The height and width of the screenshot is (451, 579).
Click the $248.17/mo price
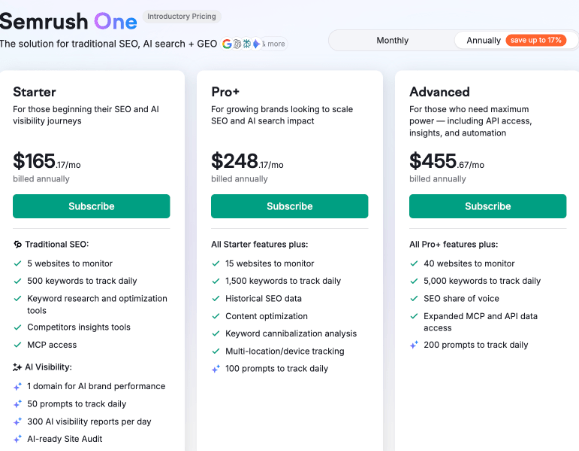tap(247, 161)
